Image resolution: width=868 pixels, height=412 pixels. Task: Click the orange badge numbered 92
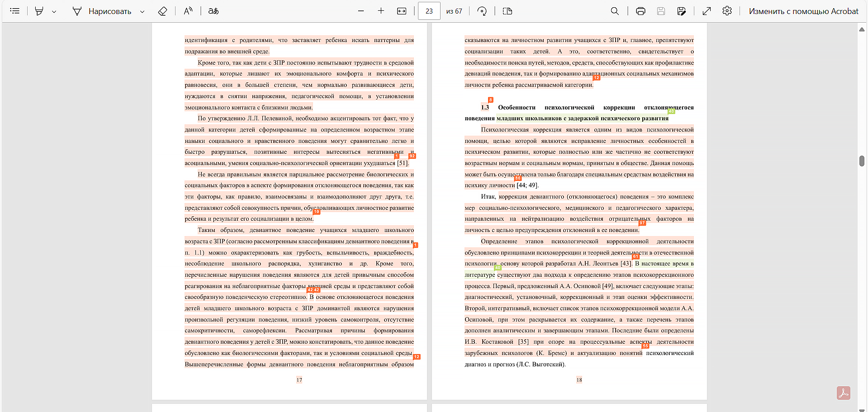[x=412, y=156]
